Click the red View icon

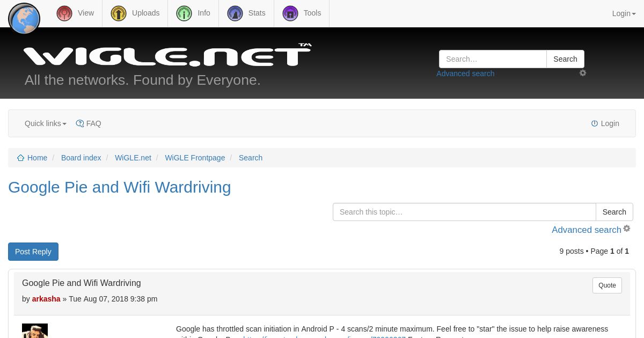[64, 13]
